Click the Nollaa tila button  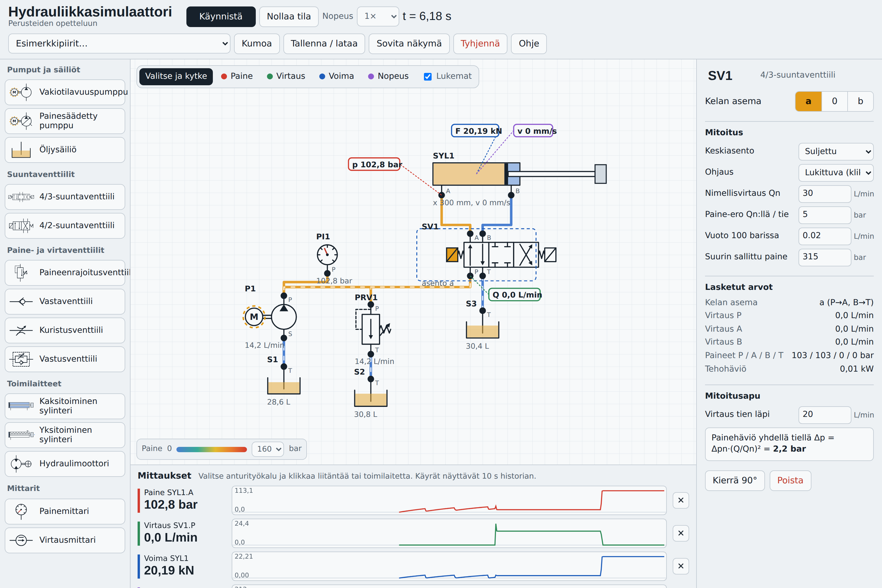click(289, 16)
